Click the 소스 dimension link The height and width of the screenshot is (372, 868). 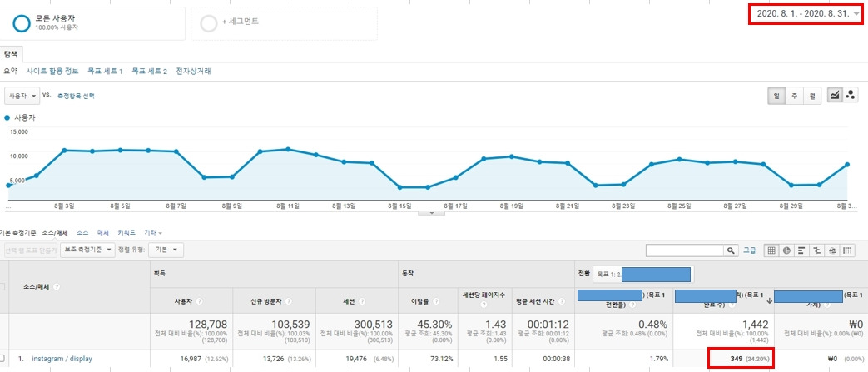[82, 233]
